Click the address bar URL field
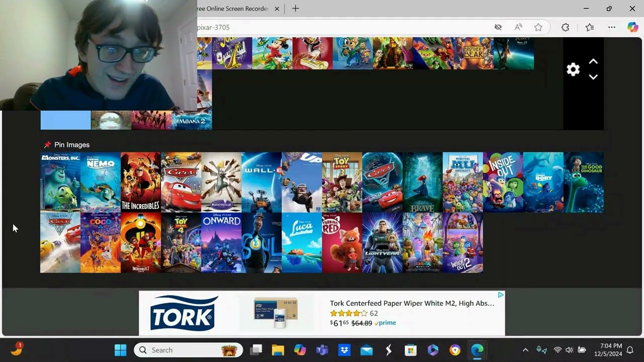This screenshot has width=644, height=362. (x=342, y=27)
